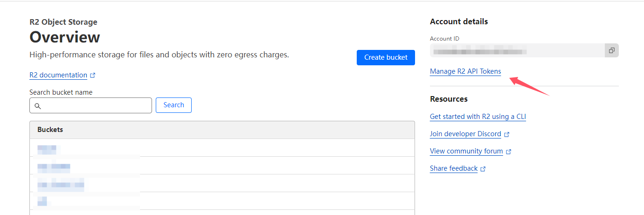644x215 pixels.
Task: Follow the Join developer Discord link
Action: pos(465,134)
